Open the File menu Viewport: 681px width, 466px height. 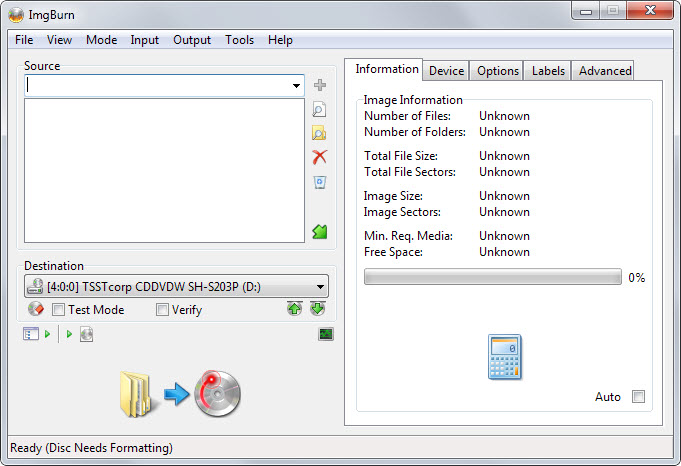[x=24, y=40]
